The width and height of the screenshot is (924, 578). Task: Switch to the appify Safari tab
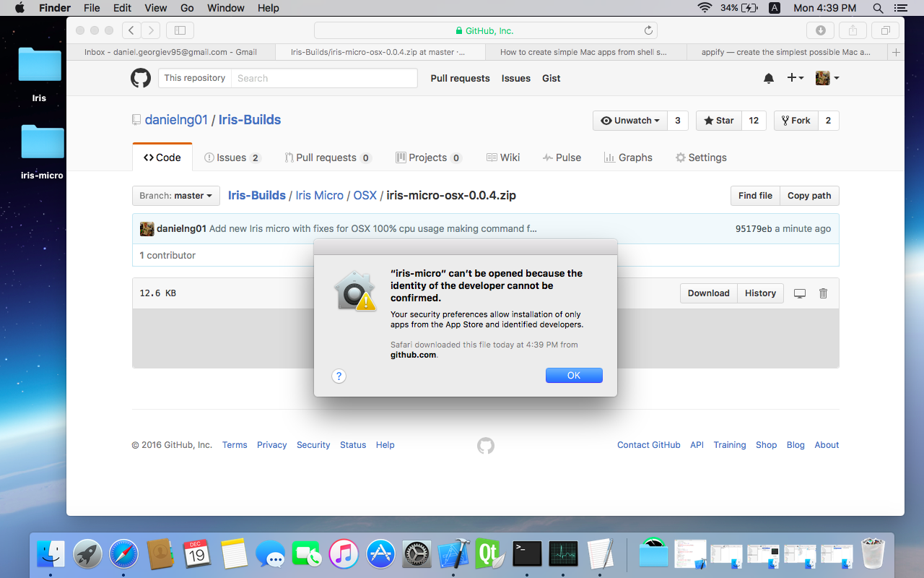point(786,52)
